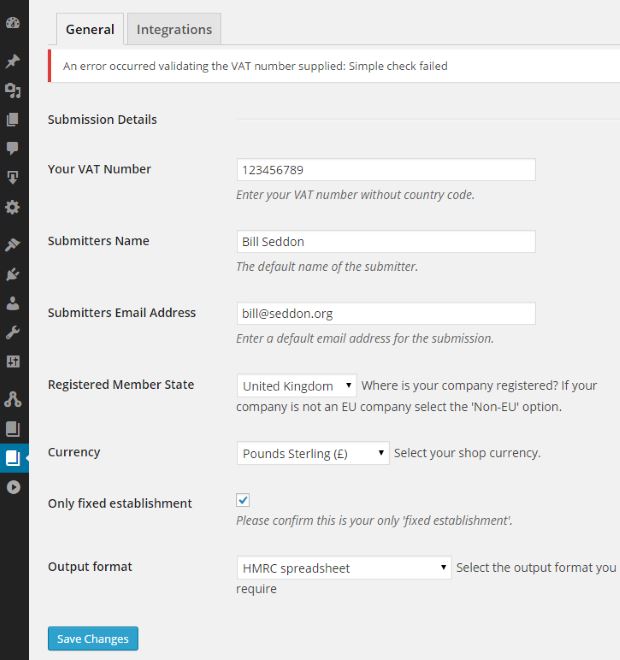Open Appearance paintbrush icon
The width and height of the screenshot is (620, 660).
(x=13, y=245)
